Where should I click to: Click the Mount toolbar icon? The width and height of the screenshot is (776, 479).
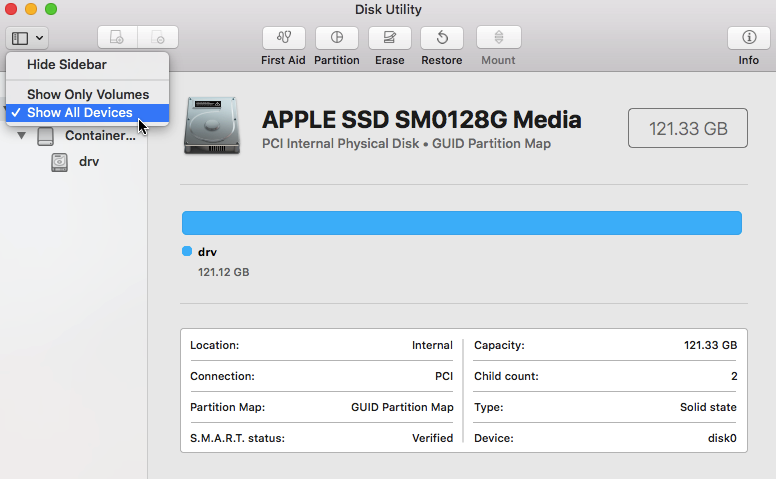pyautogui.click(x=498, y=37)
